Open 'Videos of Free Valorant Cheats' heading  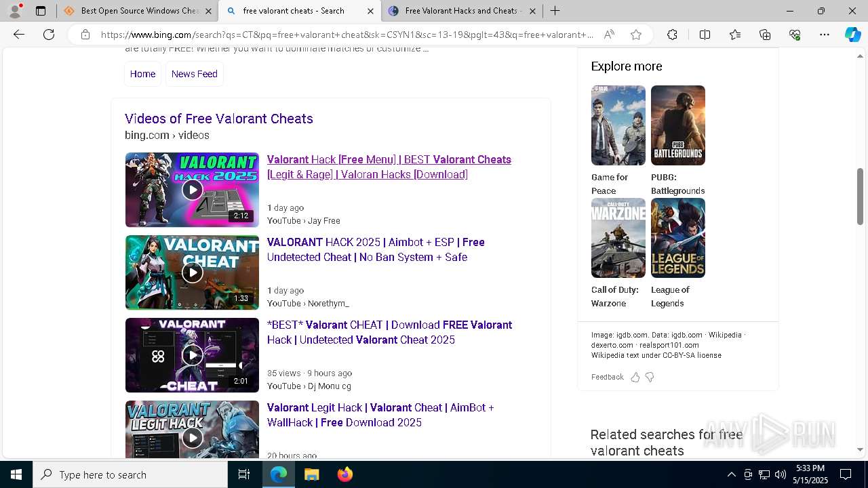click(219, 119)
